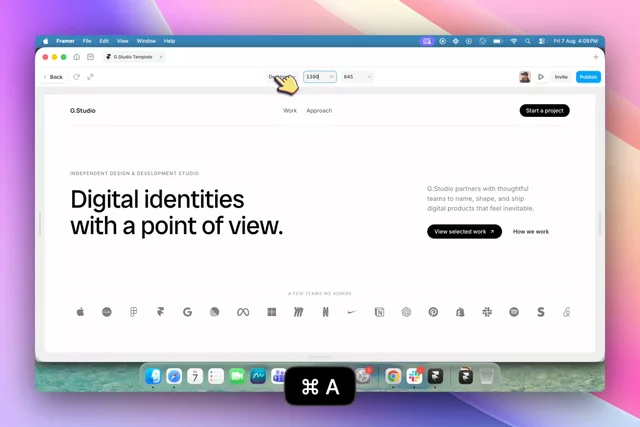Open Spotlight search in the menu bar

[x=527, y=41]
